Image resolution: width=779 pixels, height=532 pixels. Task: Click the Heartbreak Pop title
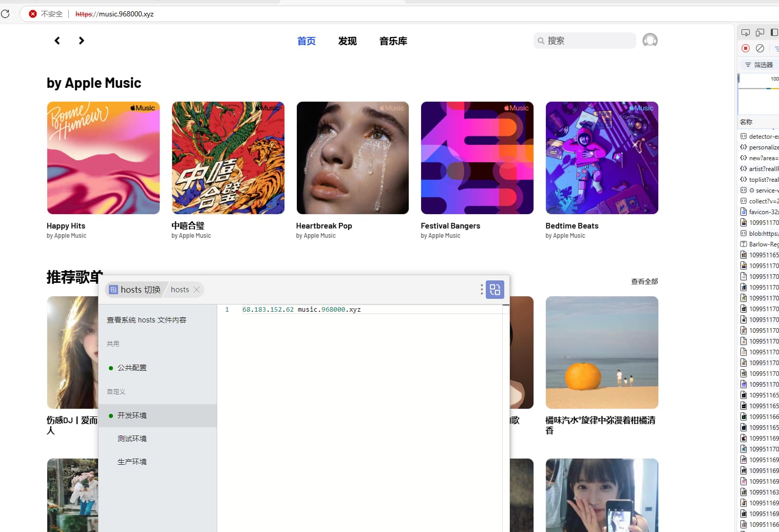coord(324,226)
